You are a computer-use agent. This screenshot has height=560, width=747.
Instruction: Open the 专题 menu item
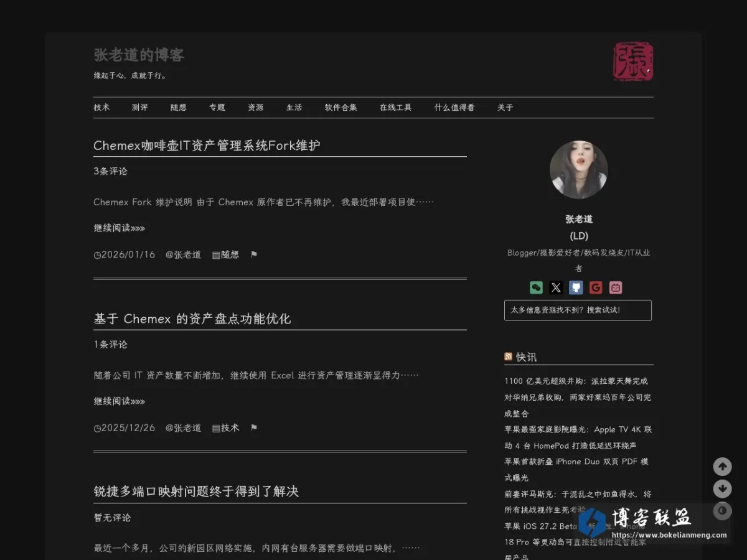click(x=217, y=108)
